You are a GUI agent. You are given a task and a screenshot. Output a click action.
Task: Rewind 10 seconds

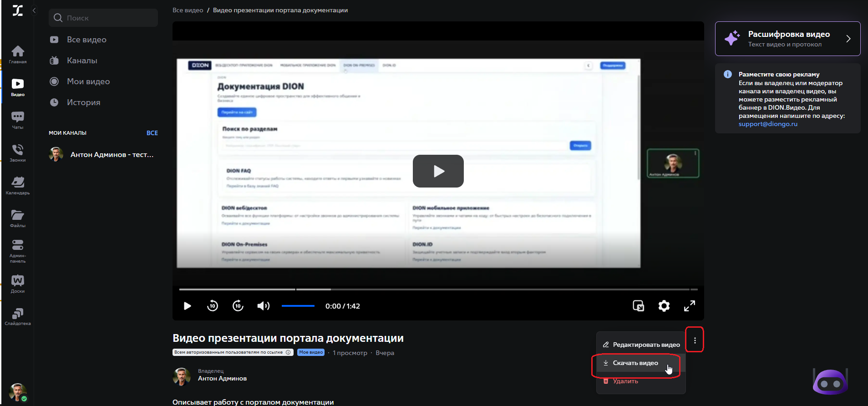[213, 306]
